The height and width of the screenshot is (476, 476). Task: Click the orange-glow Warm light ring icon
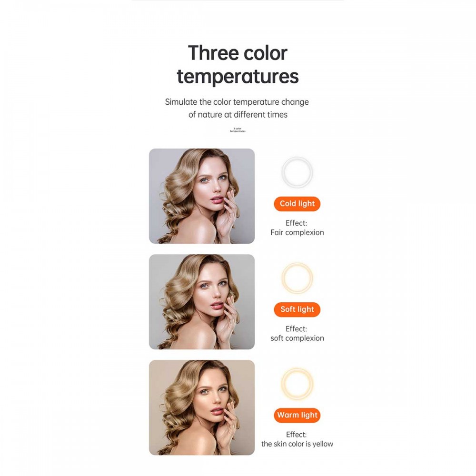click(x=297, y=384)
